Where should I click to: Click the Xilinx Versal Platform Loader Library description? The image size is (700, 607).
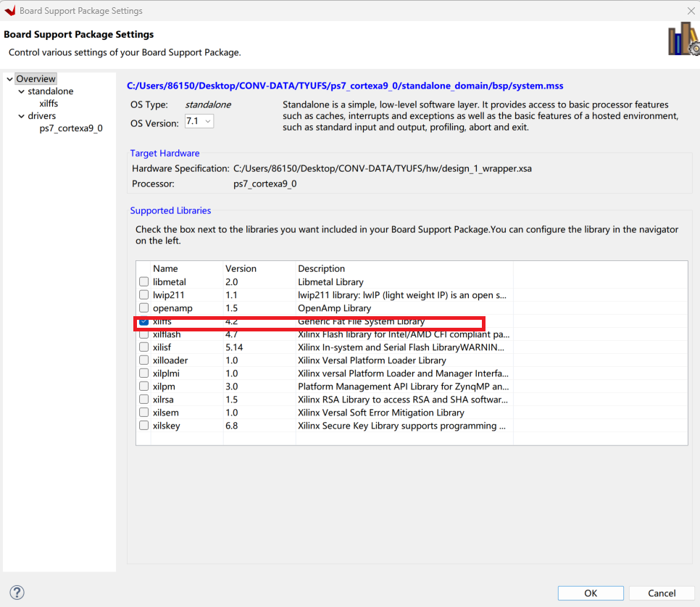[372, 360]
